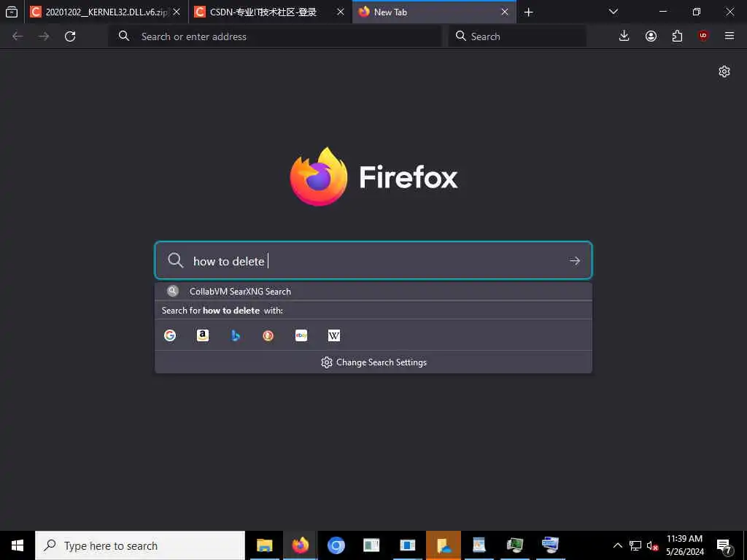Screen dimensions: 747x560
Task: Go forward one page
Action: (44, 36)
